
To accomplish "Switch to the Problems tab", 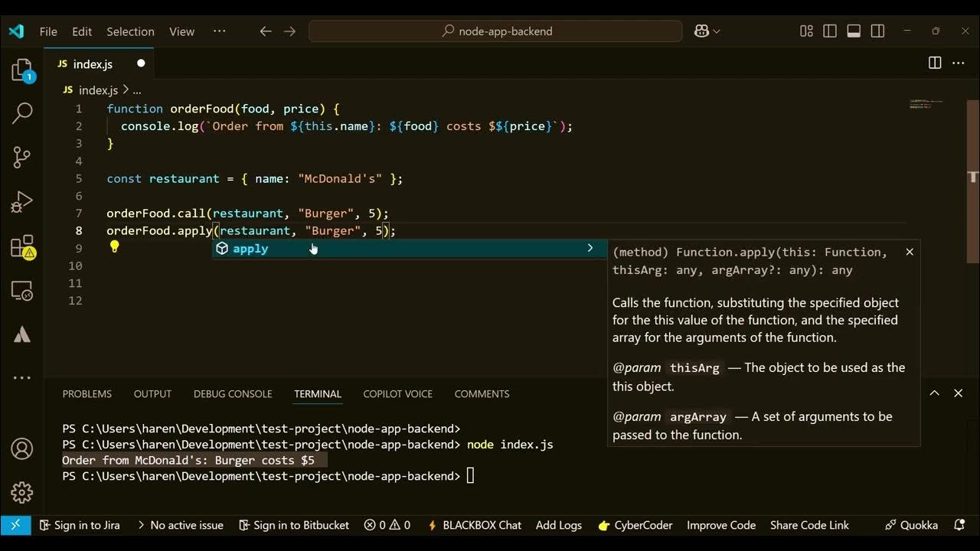I will tap(87, 393).
